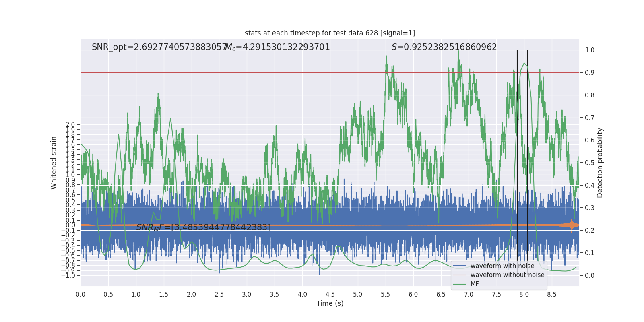Click the orange waveform merger burst near 8.9 s
Image resolution: width=644 pixels, height=322 pixels.
[x=572, y=225]
